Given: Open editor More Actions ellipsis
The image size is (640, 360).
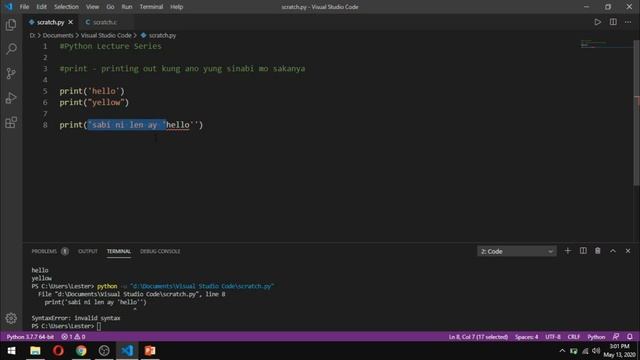Looking at the screenshot, I should 628,22.
